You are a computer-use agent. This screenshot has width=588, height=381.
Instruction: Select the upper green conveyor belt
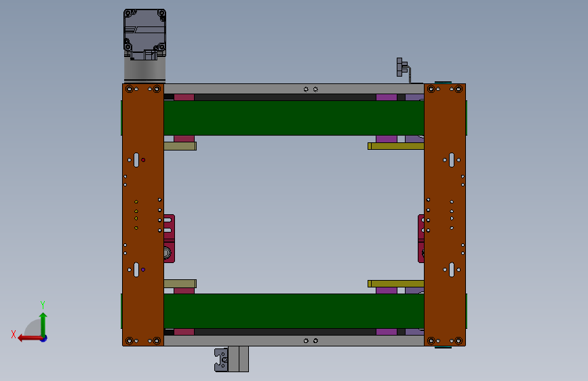(294, 118)
